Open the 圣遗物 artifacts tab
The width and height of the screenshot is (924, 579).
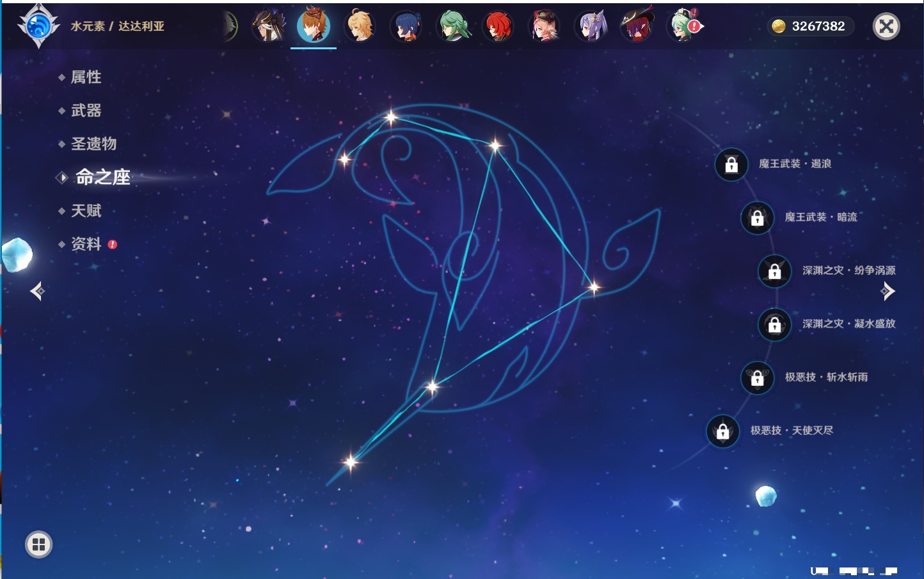coord(93,144)
